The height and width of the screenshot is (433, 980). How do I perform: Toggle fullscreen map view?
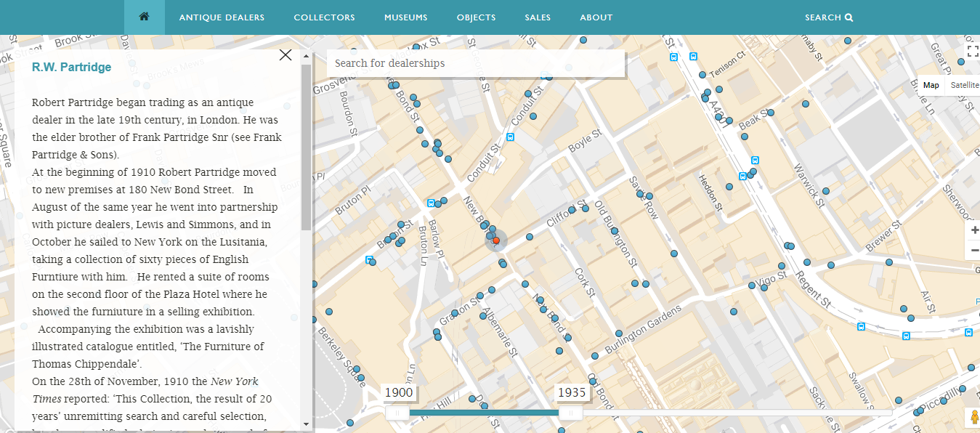[972, 51]
